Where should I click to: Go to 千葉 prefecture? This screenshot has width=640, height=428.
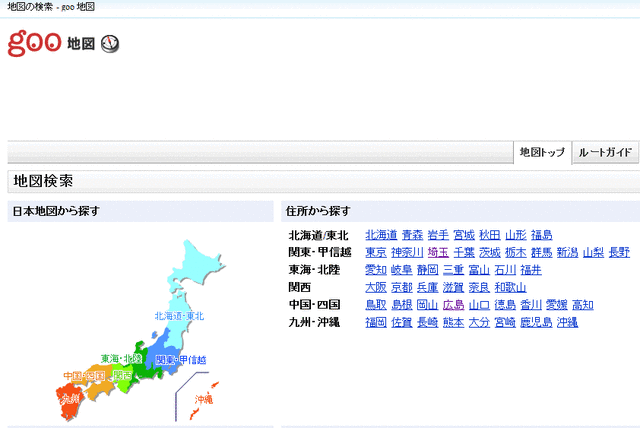(464, 253)
